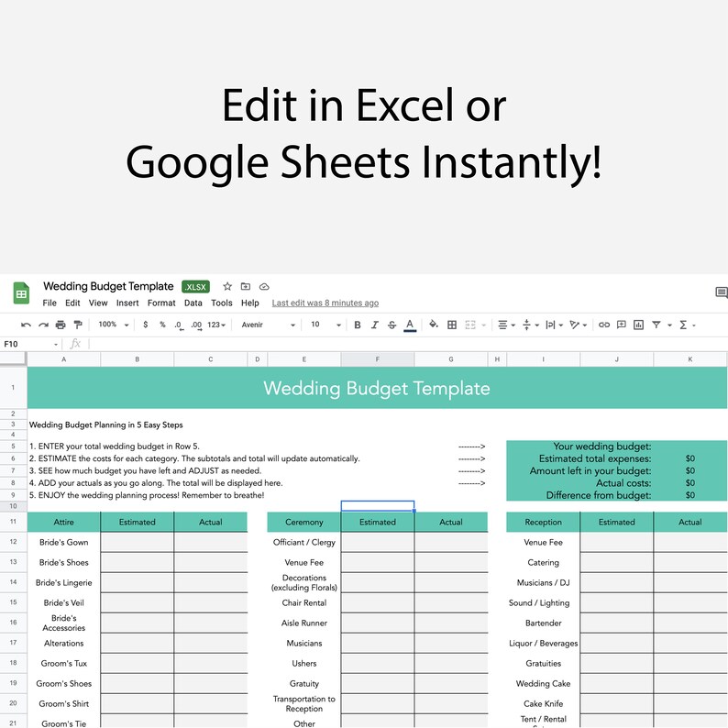Select the Wedding Cake cell

pos(543,684)
